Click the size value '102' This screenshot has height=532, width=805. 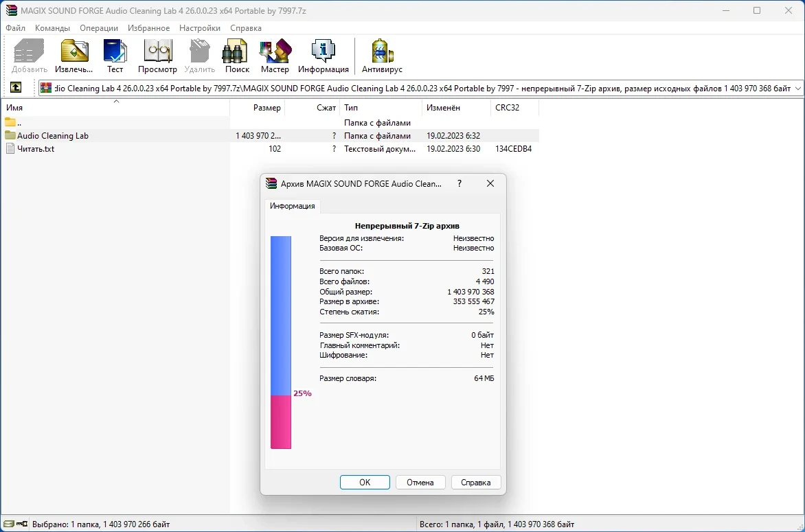tap(275, 149)
